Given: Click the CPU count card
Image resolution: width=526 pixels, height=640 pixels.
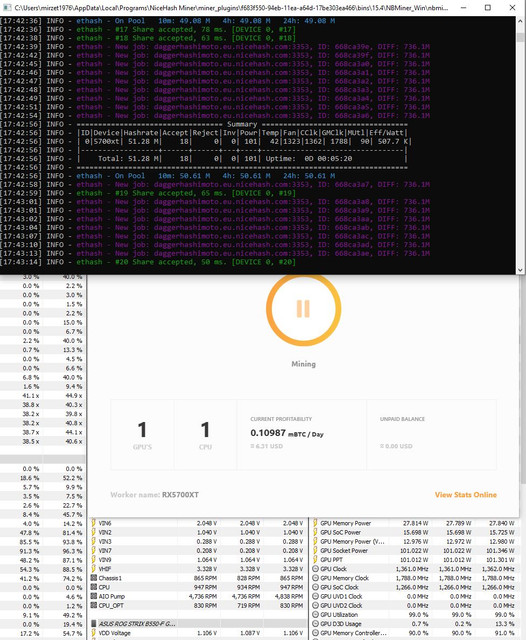Looking at the screenshot, I should 205,435.
